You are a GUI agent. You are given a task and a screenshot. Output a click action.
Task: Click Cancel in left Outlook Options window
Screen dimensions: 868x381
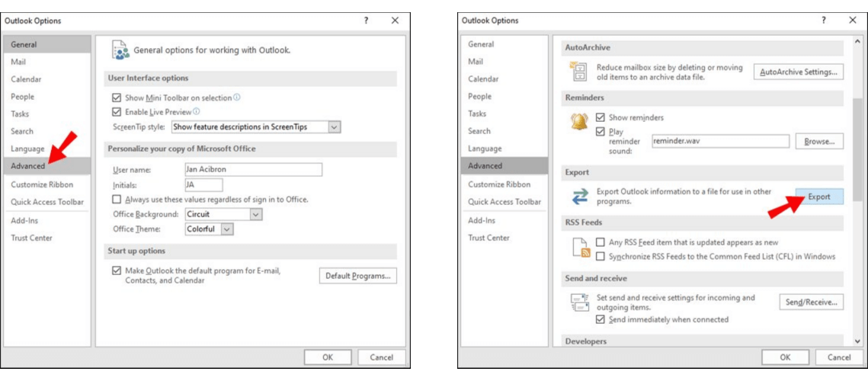[381, 357]
